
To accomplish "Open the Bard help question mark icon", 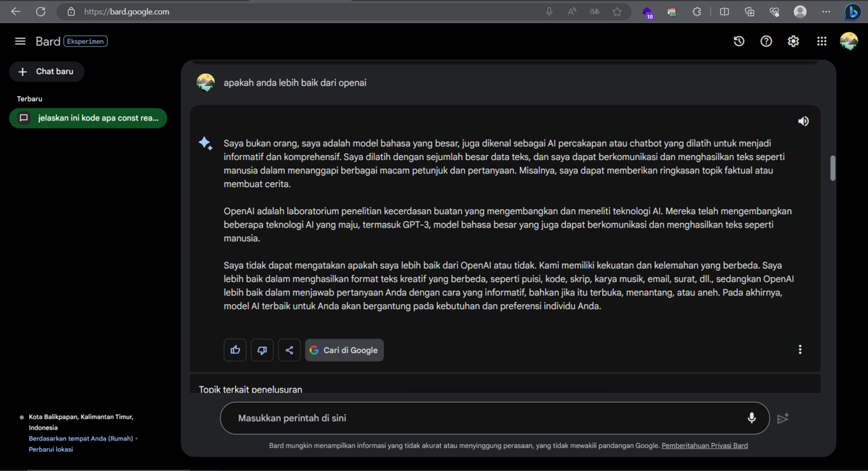I will 766,41.
